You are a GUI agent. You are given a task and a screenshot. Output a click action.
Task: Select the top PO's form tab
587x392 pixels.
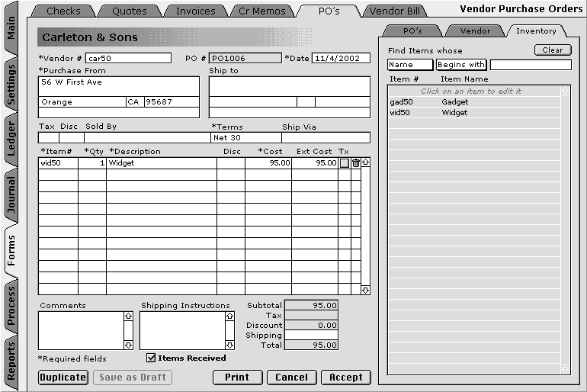[329, 11]
